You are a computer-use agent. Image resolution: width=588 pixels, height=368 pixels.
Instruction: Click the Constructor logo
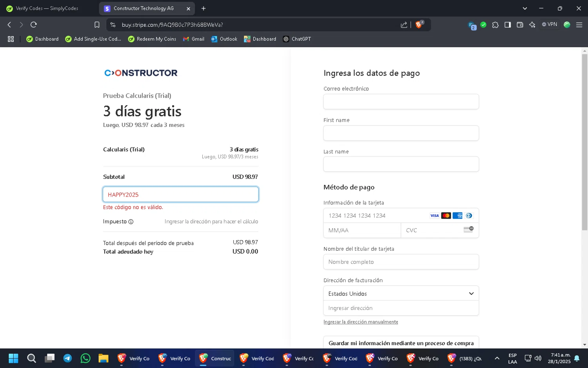141,73
